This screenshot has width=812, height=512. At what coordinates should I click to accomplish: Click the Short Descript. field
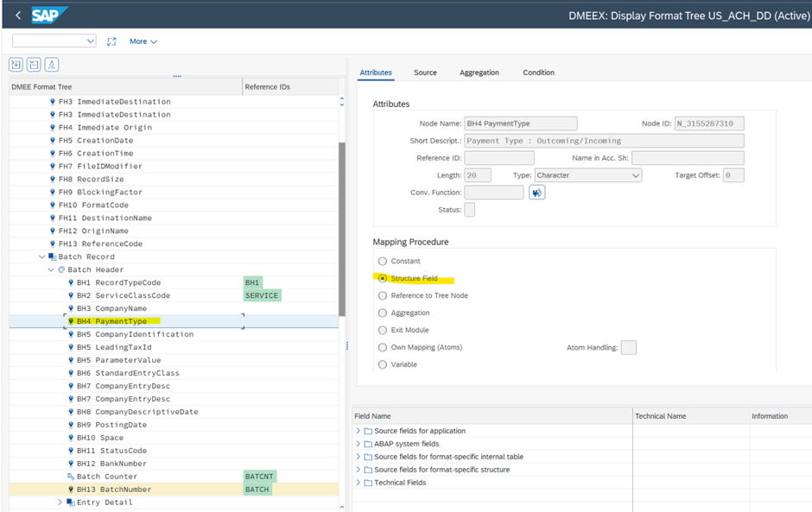(x=605, y=141)
